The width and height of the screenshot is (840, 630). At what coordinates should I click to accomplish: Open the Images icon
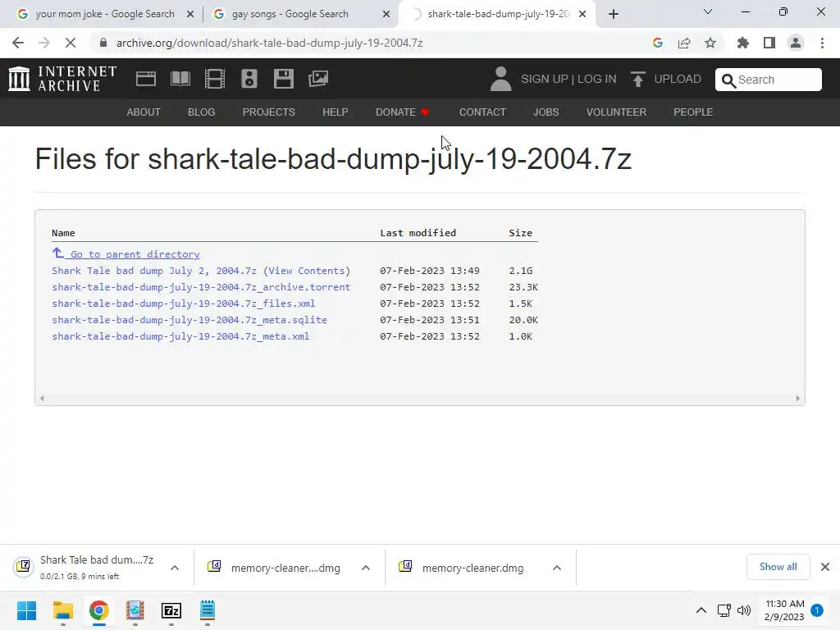(318, 79)
